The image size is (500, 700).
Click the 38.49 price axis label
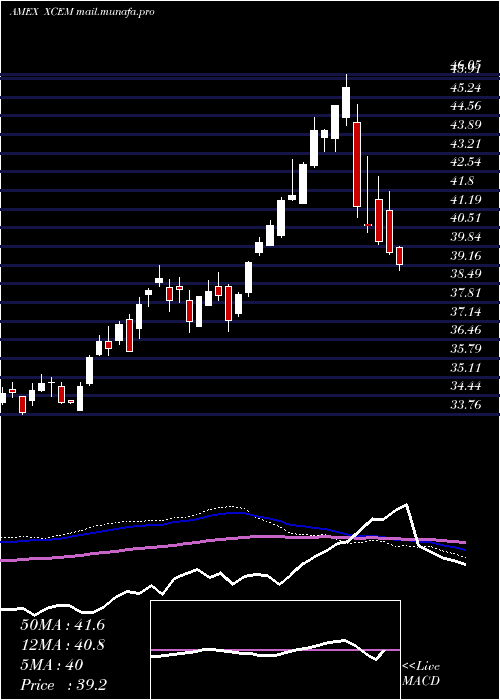466,274
